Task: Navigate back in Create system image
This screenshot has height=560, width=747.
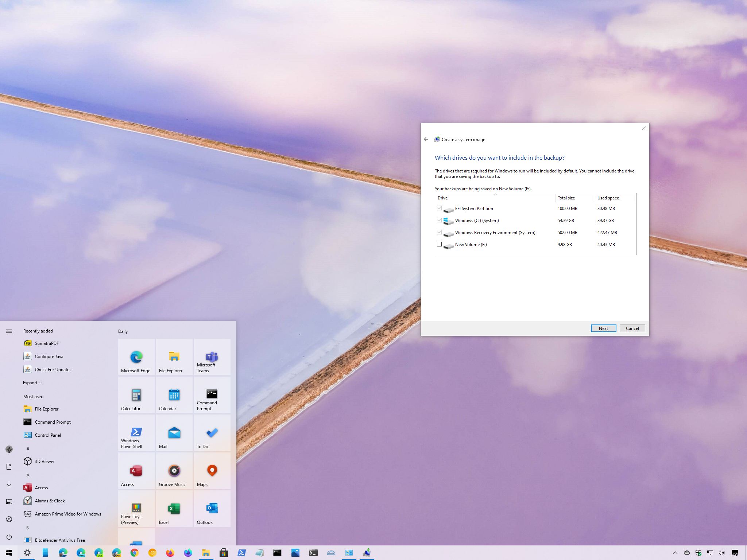Action: tap(426, 139)
